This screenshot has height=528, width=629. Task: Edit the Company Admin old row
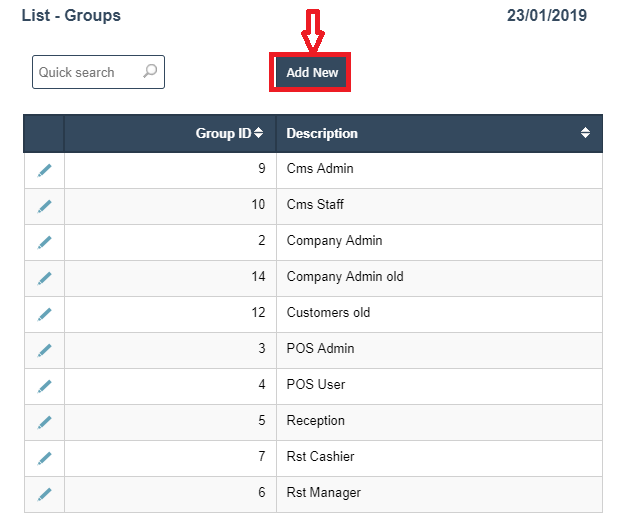pyautogui.click(x=44, y=278)
